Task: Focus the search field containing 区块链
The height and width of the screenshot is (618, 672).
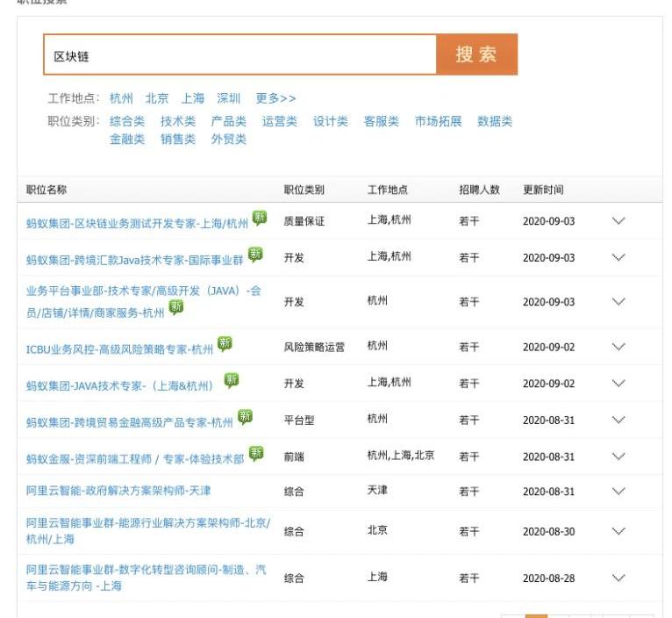Action: (240, 54)
